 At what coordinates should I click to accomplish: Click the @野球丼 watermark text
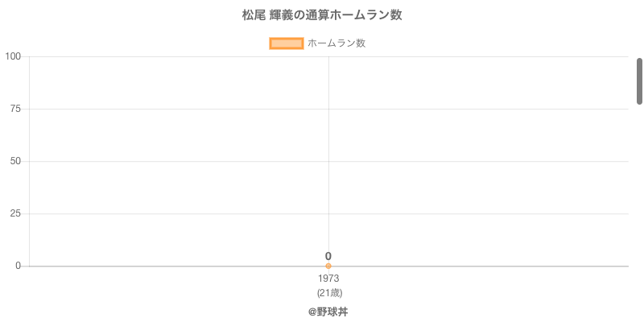click(x=328, y=312)
